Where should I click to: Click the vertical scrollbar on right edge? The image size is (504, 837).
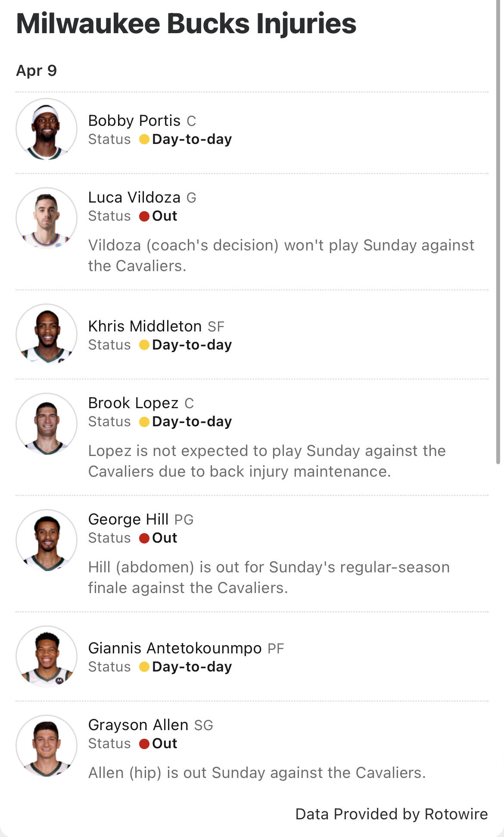(x=498, y=233)
